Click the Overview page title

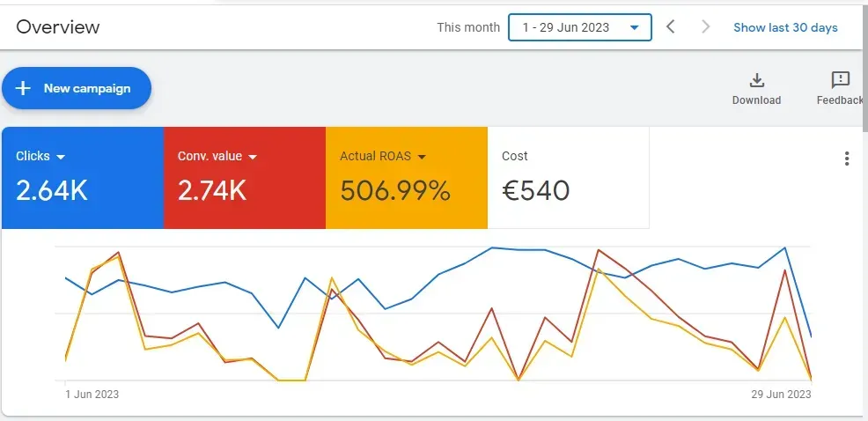[x=57, y=26]
